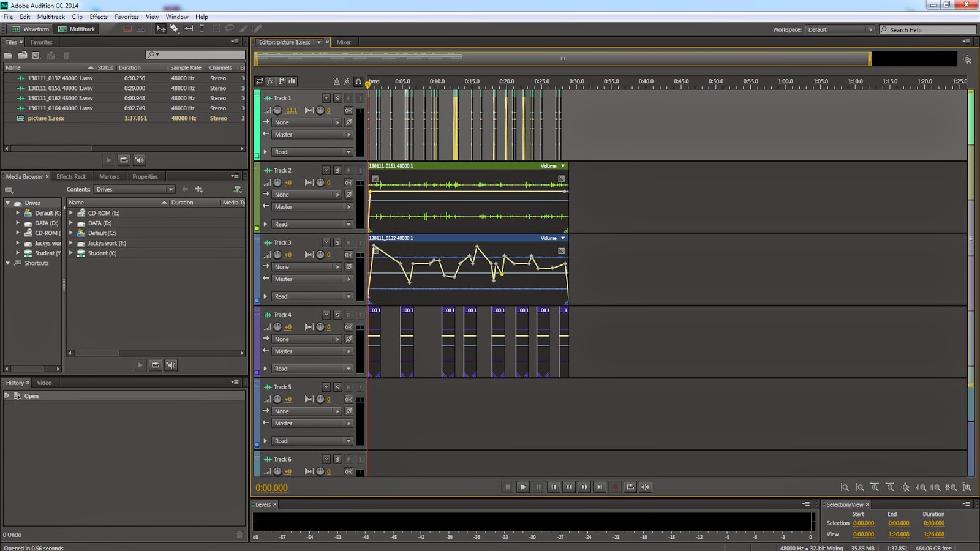Toggle loop playback in the transport
This screenshot has width=980, height=551.
tap(630, 487)
